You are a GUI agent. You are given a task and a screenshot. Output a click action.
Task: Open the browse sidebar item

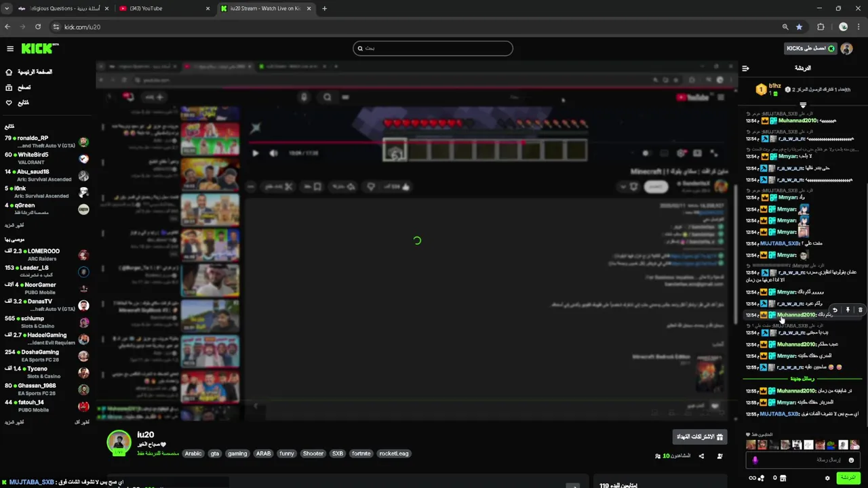pyautogui.click(x=18, y=87)
